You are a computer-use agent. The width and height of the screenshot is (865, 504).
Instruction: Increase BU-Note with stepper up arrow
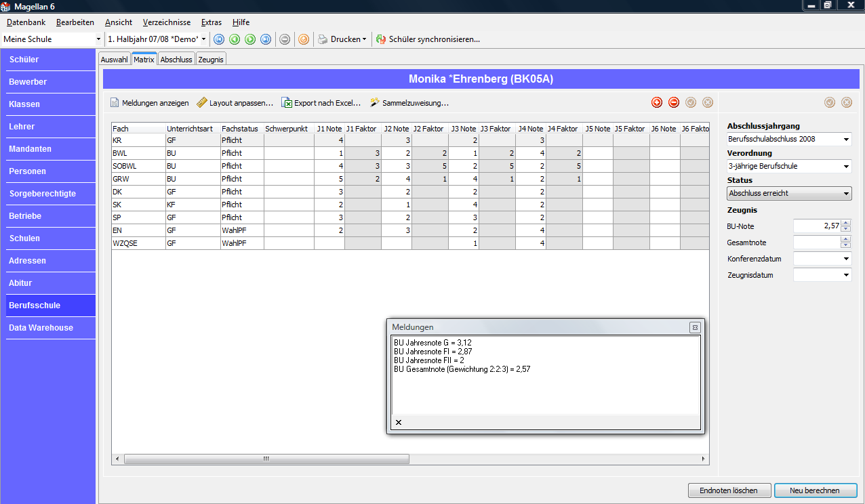845,223
